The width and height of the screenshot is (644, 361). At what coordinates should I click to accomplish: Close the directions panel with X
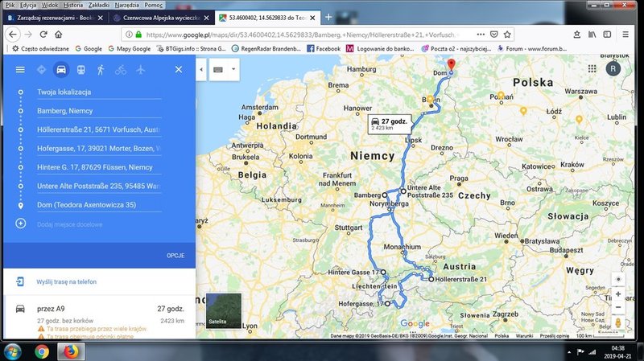click(x=179, y=69)
